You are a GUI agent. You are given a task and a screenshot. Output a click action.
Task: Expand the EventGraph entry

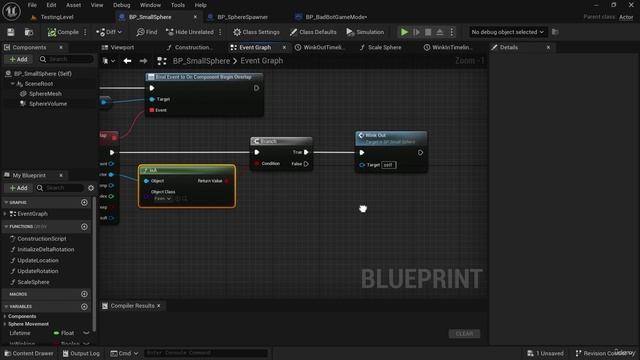5,214
